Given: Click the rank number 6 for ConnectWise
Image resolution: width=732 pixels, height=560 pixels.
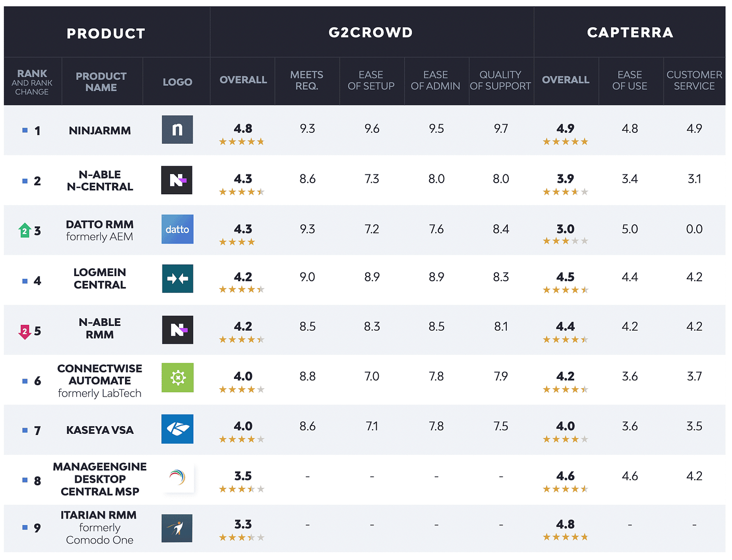Looking at the screenshot, I should click(x=37, y=381).
